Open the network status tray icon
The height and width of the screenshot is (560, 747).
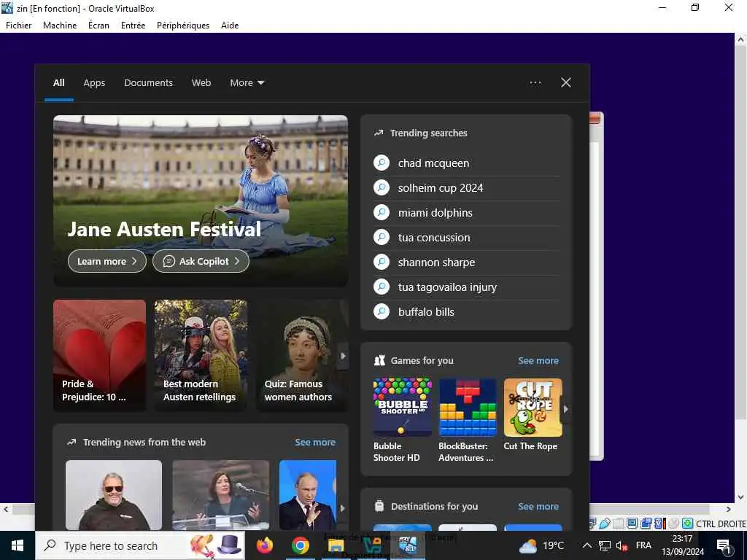[x=605, y=545]
